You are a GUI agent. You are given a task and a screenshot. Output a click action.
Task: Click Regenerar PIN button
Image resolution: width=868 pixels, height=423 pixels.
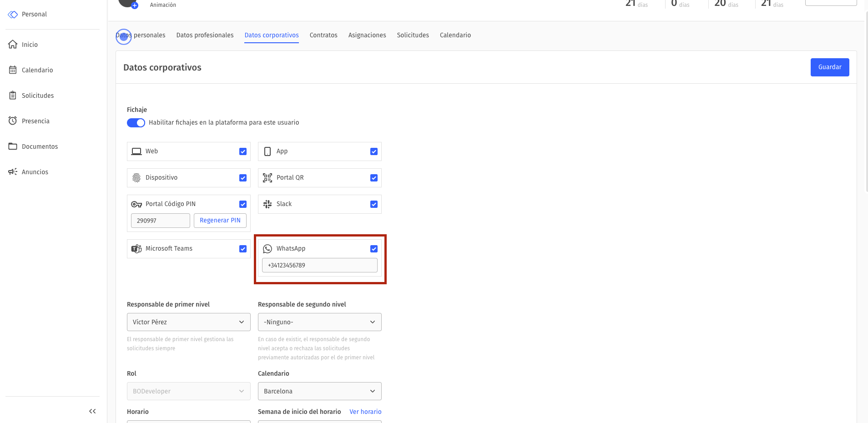point(220,221)
